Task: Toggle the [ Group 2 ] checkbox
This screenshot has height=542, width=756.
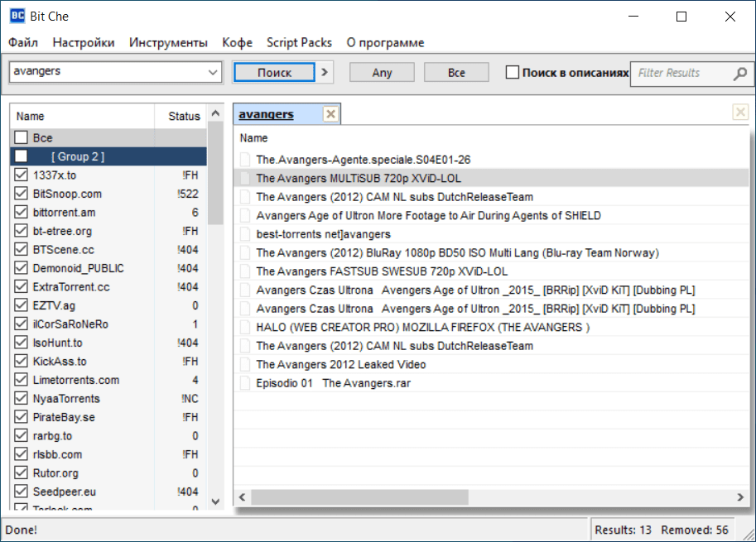Action: [x=21, y=156]
